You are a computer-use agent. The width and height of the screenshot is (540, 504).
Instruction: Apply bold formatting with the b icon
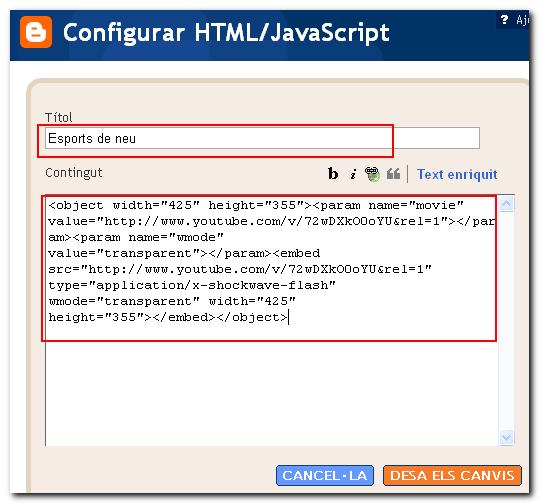(x=333, y=174)
